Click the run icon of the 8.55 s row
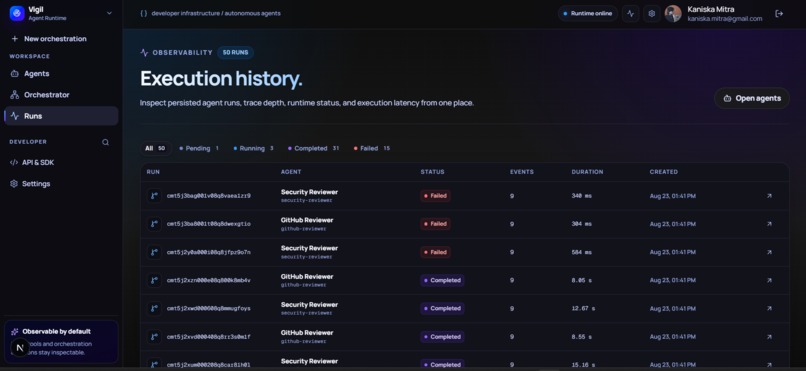This screenshot has height=371, width=806. (x=154, y=337)
